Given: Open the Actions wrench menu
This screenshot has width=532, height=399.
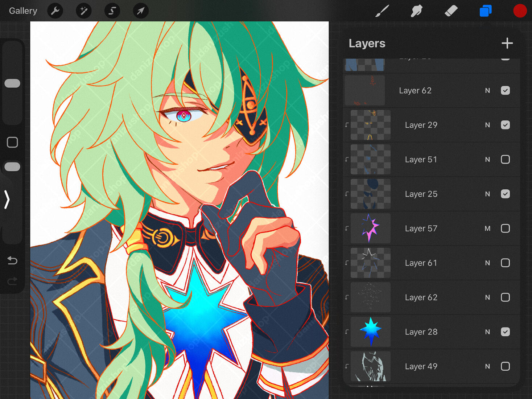Looking at the screenshot, I should (55, 11).
